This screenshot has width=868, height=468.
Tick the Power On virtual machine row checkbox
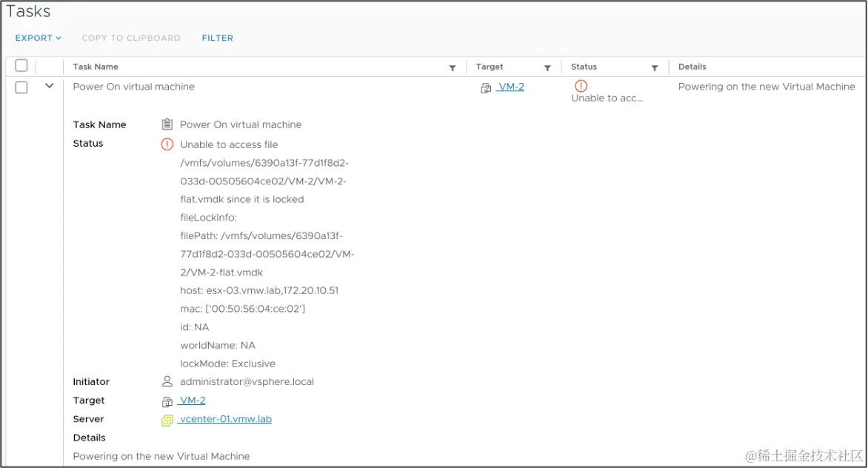(21, 87)
